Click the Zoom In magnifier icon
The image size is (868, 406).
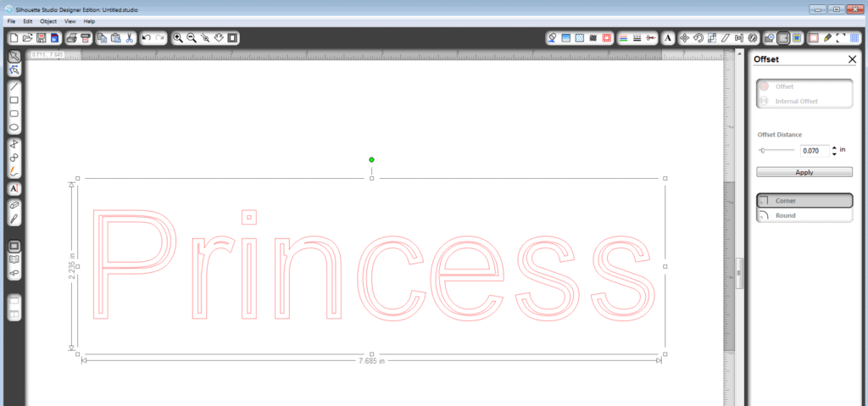pos(178,38)
